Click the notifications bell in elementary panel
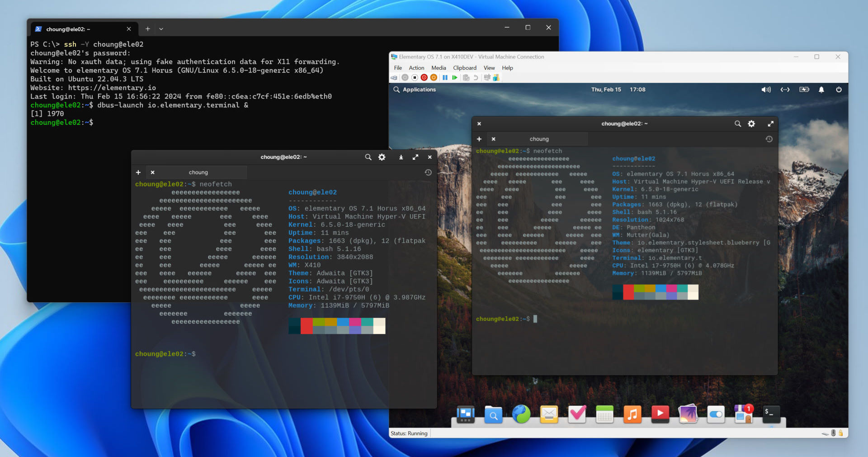This screenshot has width=868, height=457. [x=821, y=90]
